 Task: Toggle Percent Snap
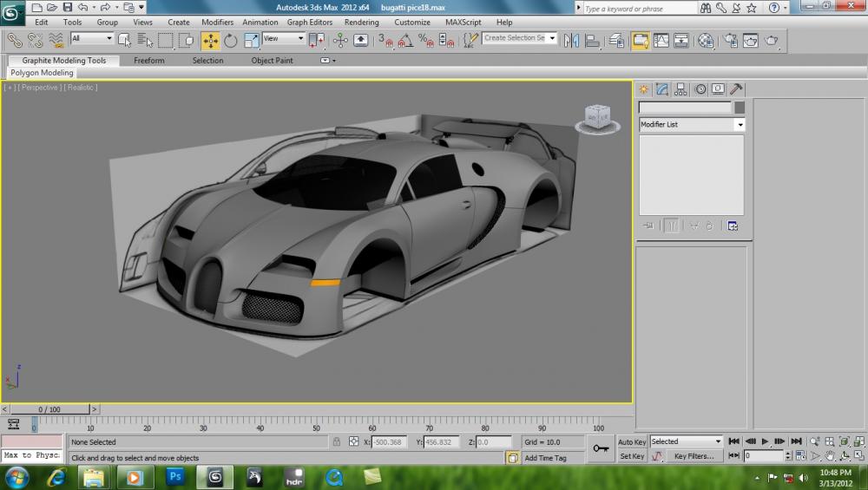(425, 41)
